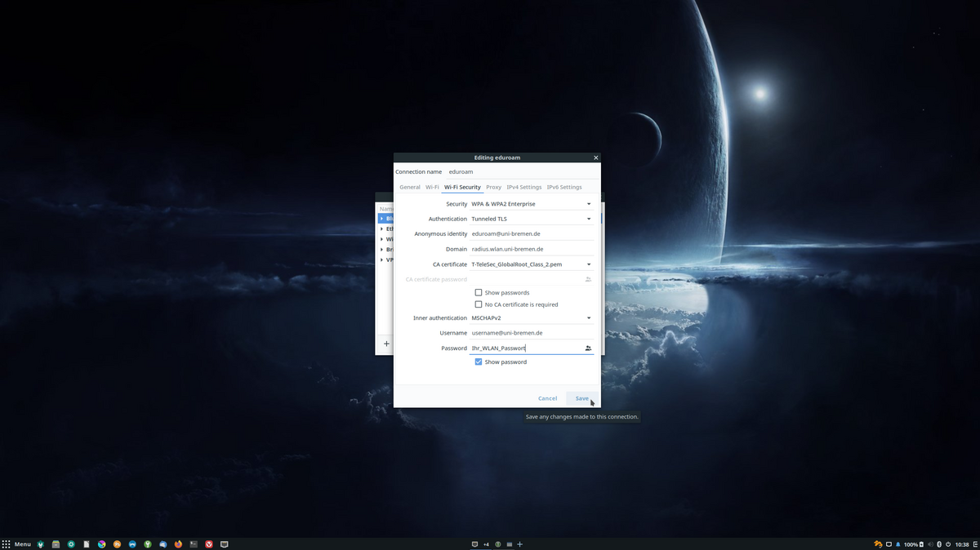Enable the Show passwords checkbox
Image resolution: width=980 pixels, height=550 pixels.
[x=479, y=293]
